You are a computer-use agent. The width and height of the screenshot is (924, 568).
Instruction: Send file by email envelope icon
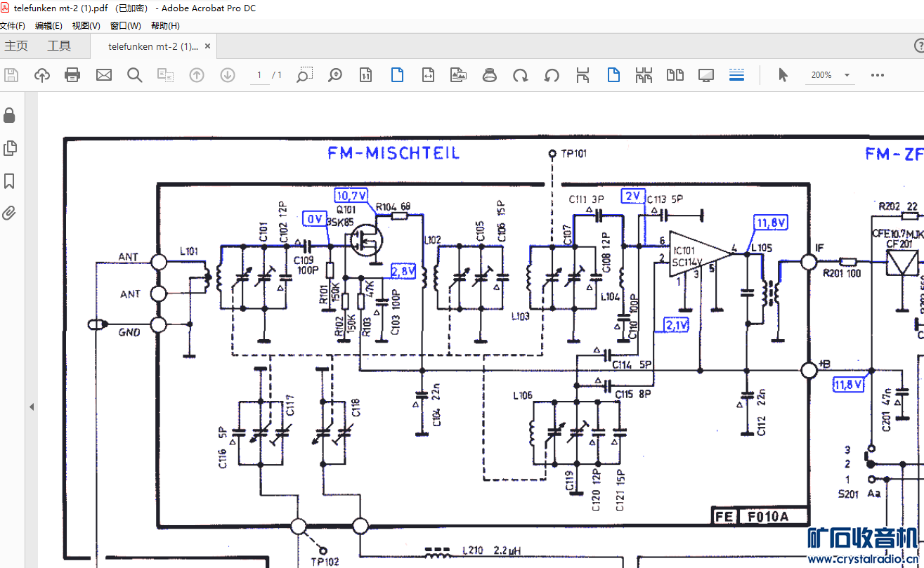pos(104,75)
